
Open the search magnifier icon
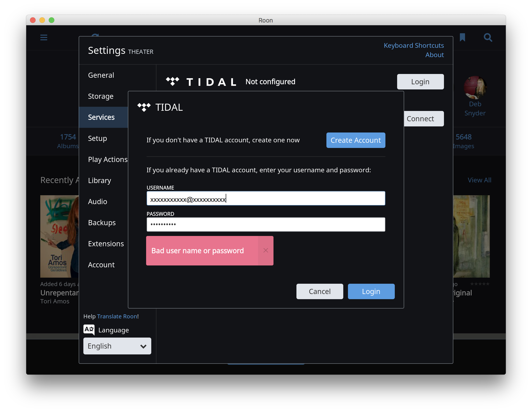click(x=488, y=37)
